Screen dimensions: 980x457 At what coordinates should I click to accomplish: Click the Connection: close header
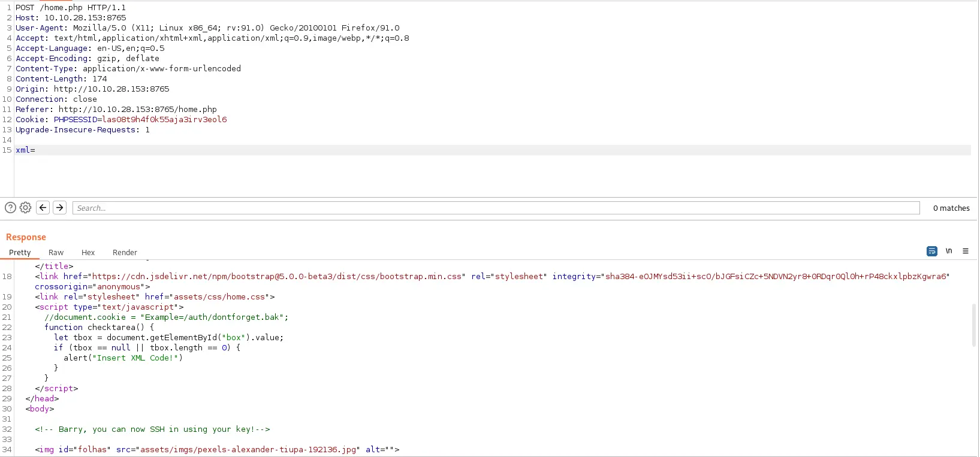point(56,99)
